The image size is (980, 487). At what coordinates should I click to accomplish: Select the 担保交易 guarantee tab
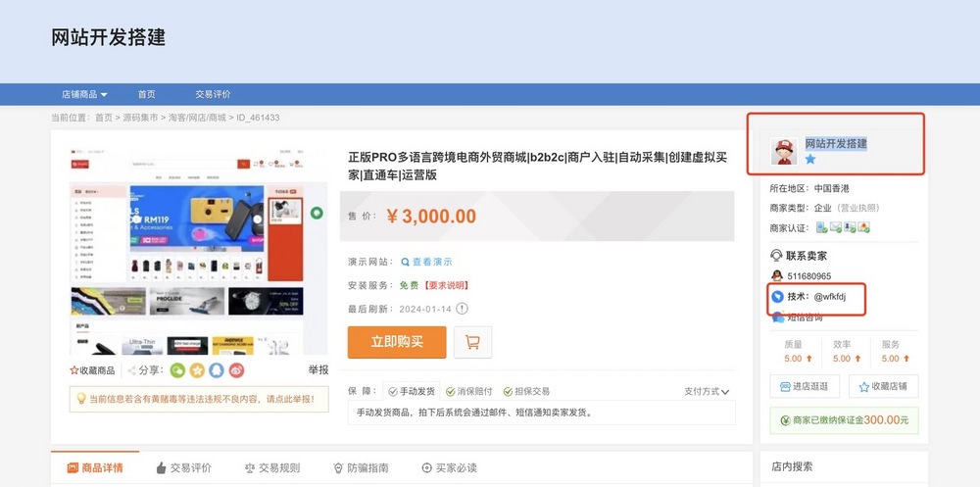(526, 391)
